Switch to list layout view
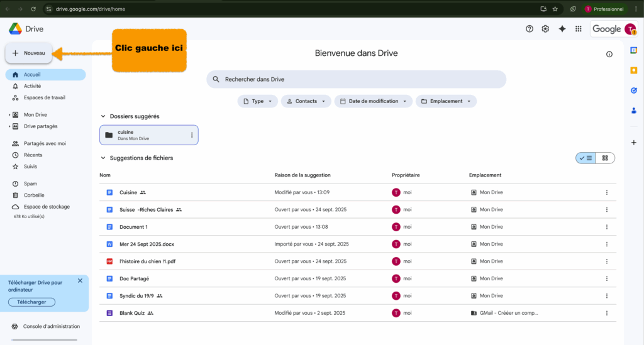 pos(586,158)
